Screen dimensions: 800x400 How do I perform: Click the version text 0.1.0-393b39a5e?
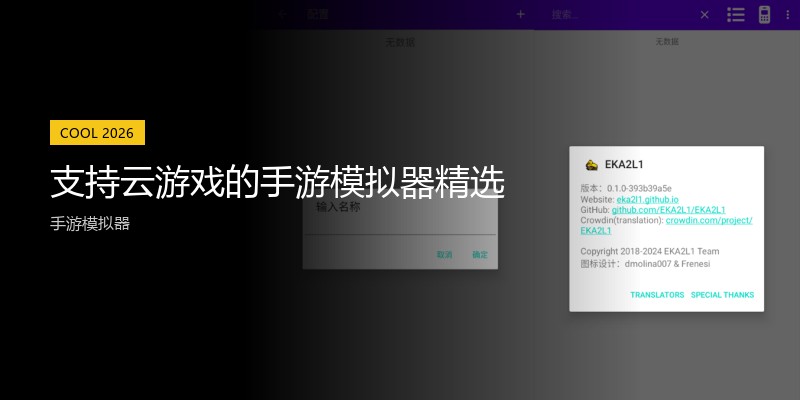point(639,188)
